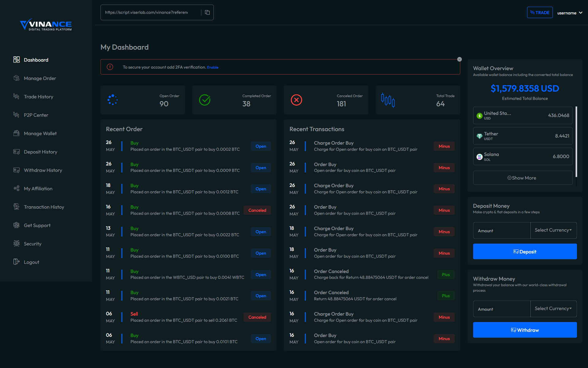Copy the referral link via copy icon
This screenshot has width=588, height=368.
207,13
